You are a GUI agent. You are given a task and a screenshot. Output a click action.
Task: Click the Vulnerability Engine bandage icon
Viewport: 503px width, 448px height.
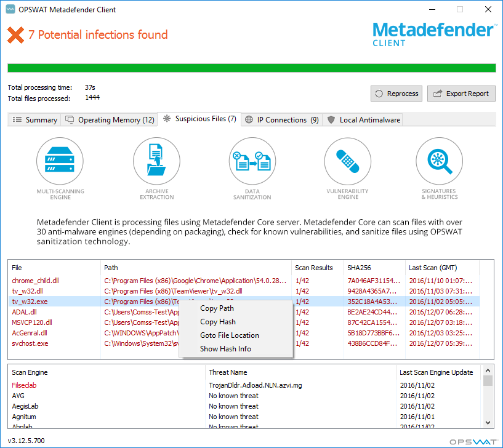click(348, 161)
